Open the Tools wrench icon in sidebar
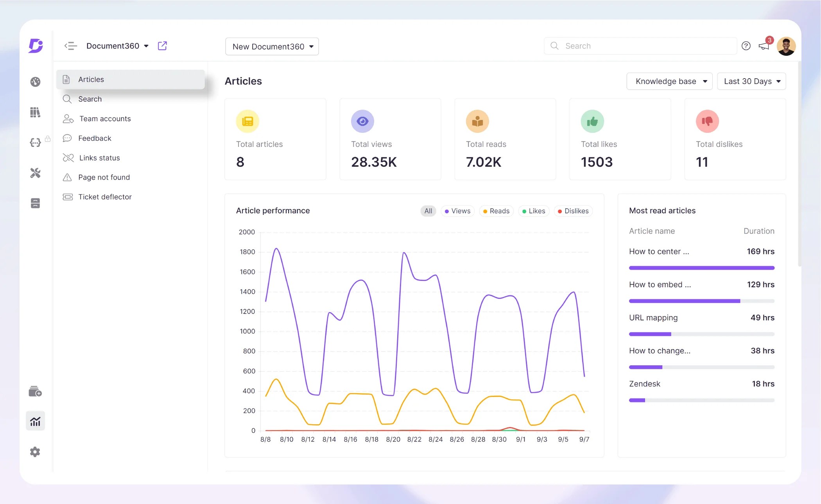 point(35,173)
